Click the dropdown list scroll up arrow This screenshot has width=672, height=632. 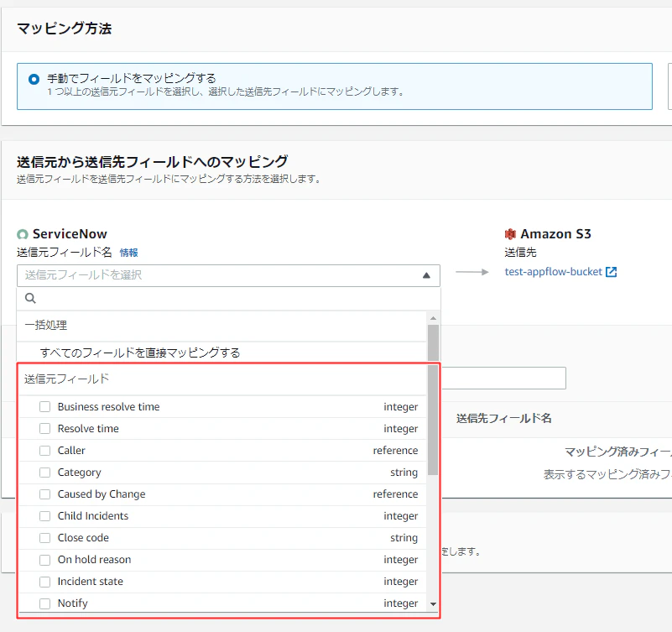point(433,318)
